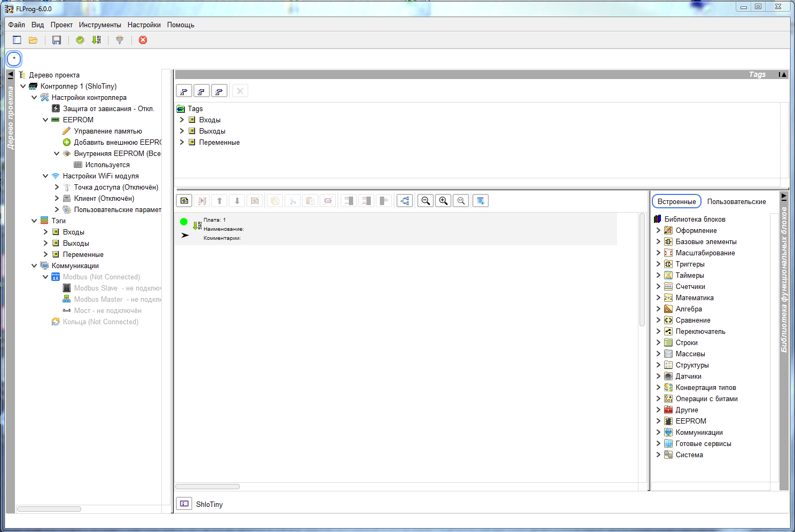The image size is (795, 532).
Task: Collapse the block library panel arrow
Action: point(784,197)
